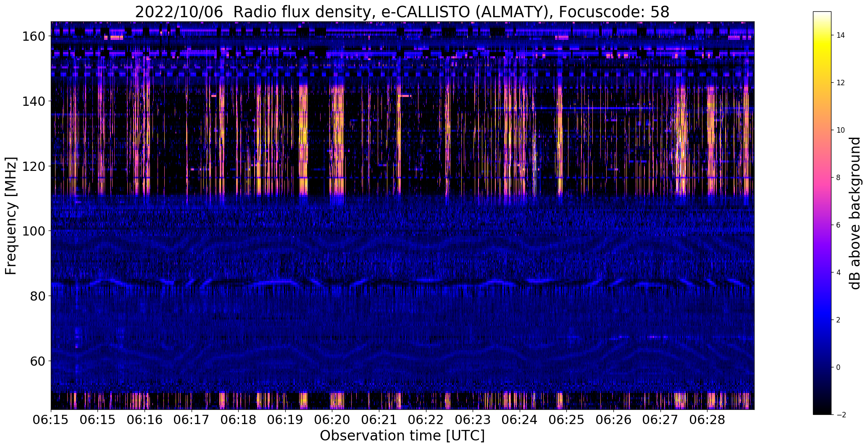This screenshot has height=448, width=868.
Task: Click the colorbar tick labeled 4
Action: pos(839,272)
